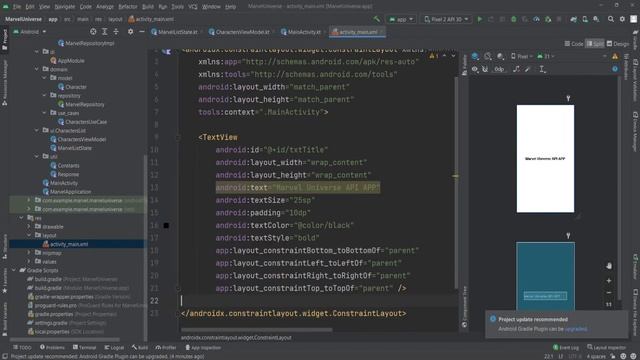
Task: Click the black color gutter swatch
Action: coord(166,225)
